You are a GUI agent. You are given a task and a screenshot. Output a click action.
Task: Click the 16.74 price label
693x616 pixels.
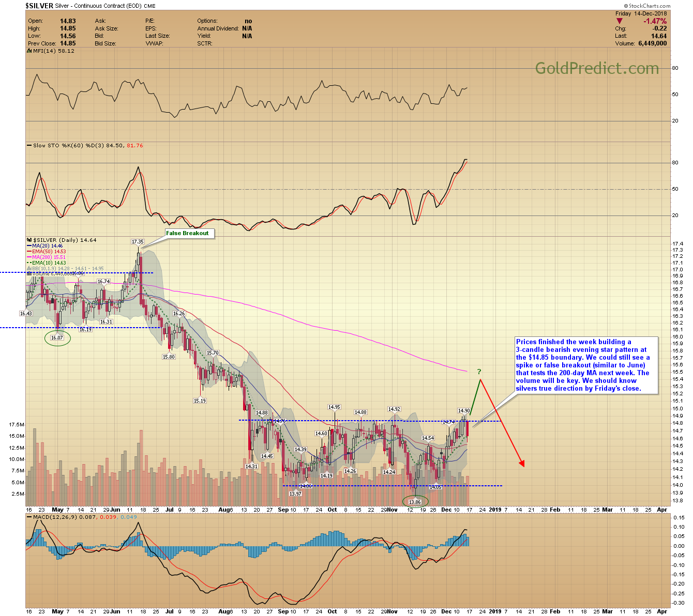103,282
